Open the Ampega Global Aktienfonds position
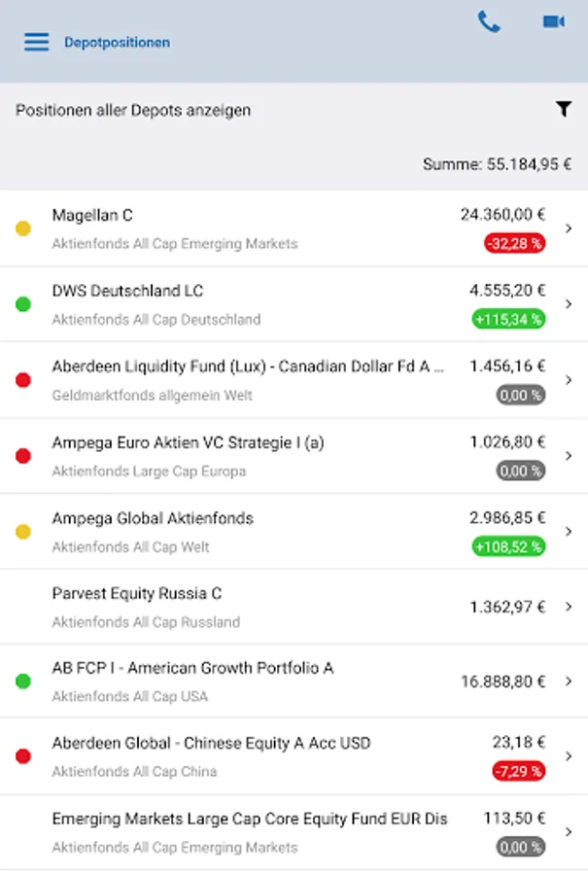 point(153,518)
